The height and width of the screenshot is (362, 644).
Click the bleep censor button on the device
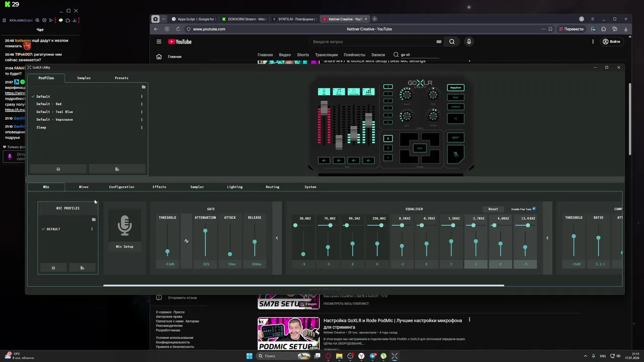(x=456, y=137)
